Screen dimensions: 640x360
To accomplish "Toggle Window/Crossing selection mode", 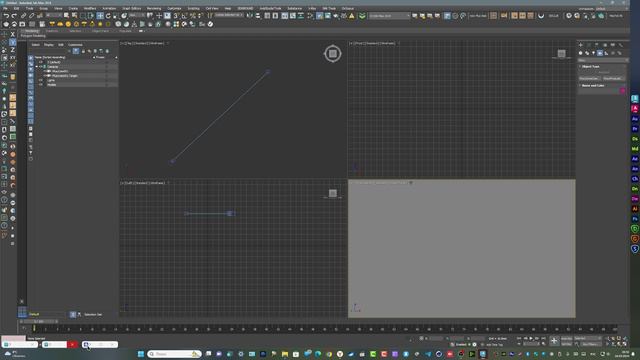I will 90,16.
